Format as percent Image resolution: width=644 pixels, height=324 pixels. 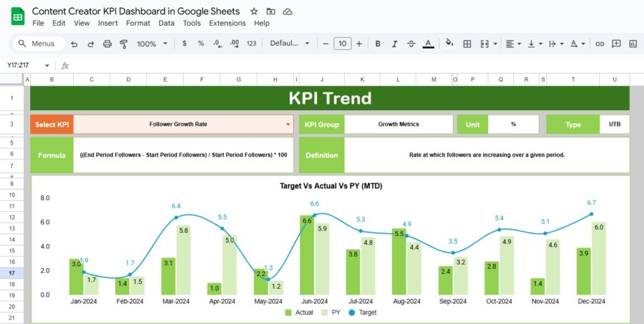pyautogui.click(x=201, y=43)
